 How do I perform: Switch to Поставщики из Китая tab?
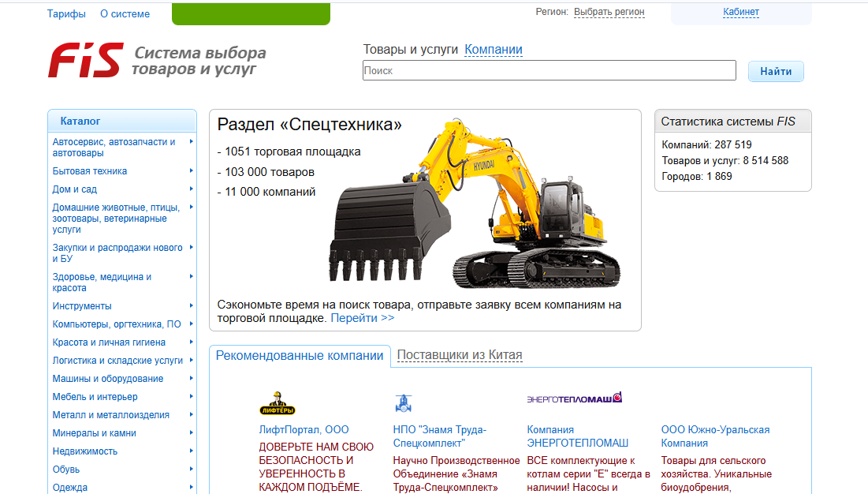[x=460, y=355]
